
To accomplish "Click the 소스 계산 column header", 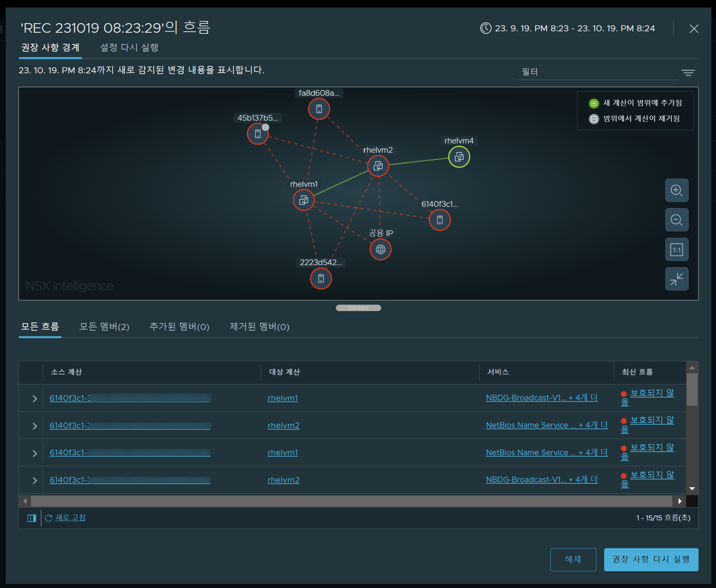I will (x=66, y=372).
